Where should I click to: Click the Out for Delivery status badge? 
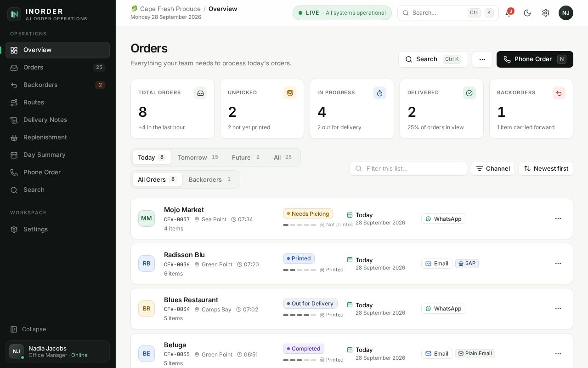click(310, 304)
